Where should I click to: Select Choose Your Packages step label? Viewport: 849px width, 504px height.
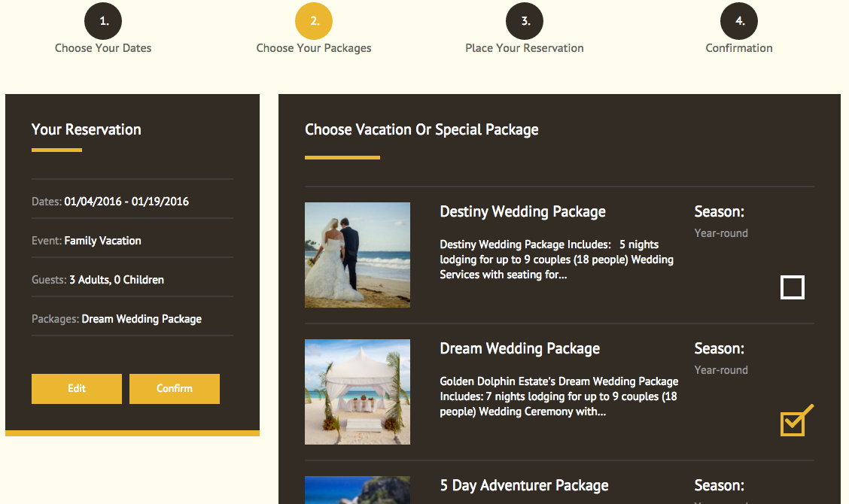click(x=314, y=48)
